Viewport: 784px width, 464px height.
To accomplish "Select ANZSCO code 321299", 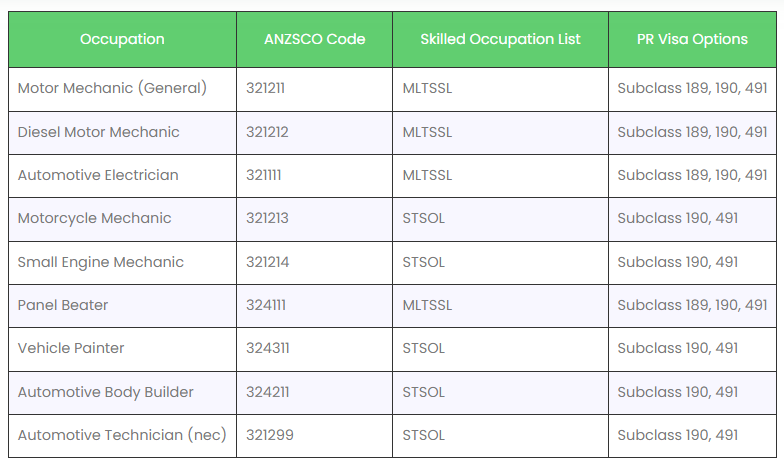I will point(270,435).
